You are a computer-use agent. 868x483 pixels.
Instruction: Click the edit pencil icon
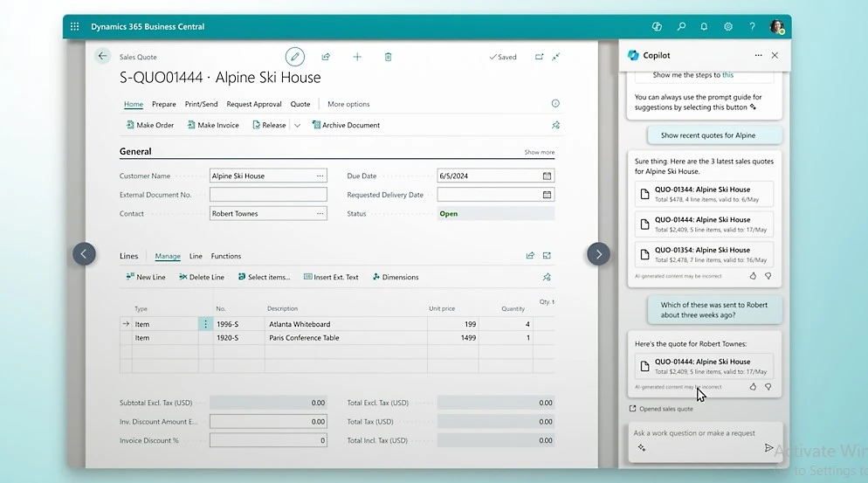pos(295,57)
